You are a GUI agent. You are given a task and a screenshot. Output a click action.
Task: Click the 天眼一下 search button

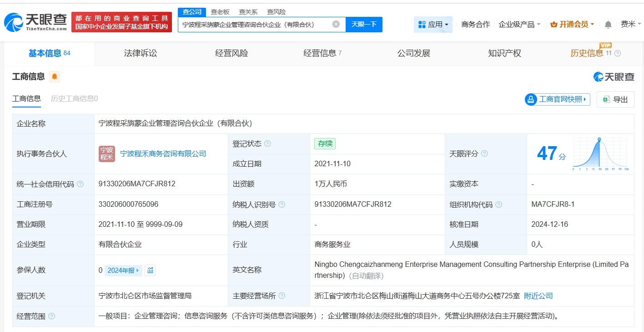364,24
